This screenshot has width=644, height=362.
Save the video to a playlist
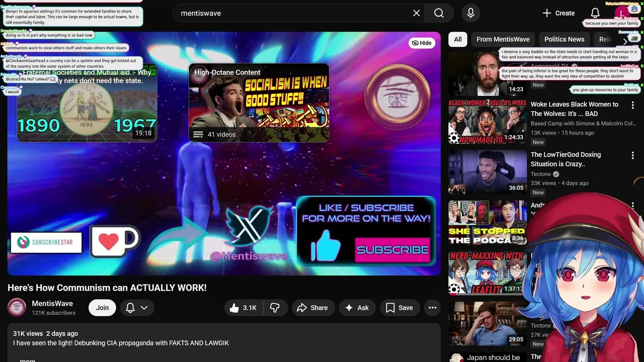399,308
